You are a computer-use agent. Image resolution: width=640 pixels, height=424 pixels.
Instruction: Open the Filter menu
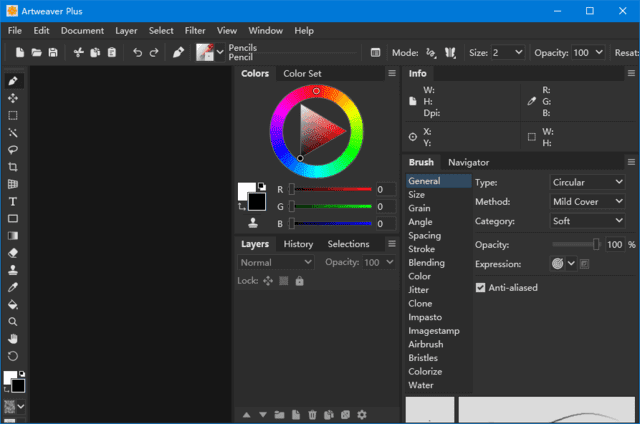195,31
